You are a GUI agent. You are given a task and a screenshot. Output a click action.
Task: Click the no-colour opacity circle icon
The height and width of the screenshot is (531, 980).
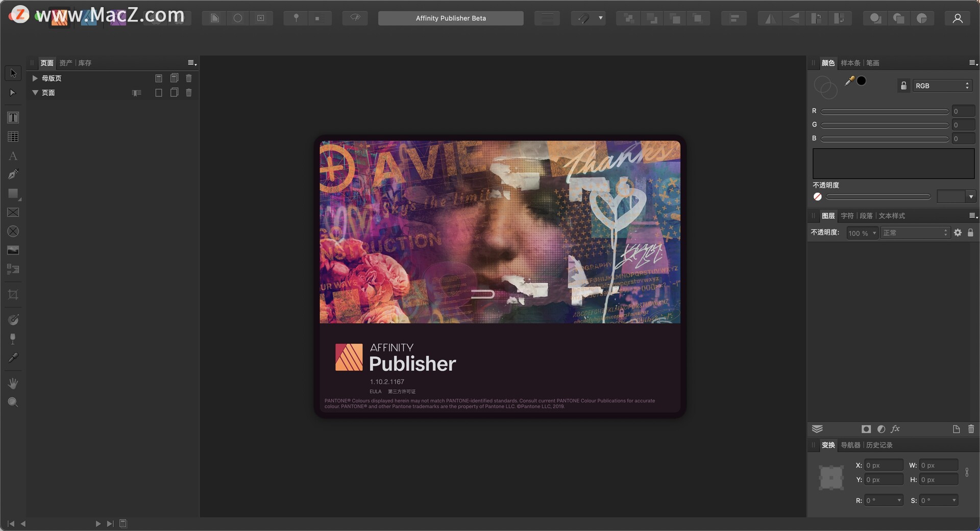click(818, 197)
